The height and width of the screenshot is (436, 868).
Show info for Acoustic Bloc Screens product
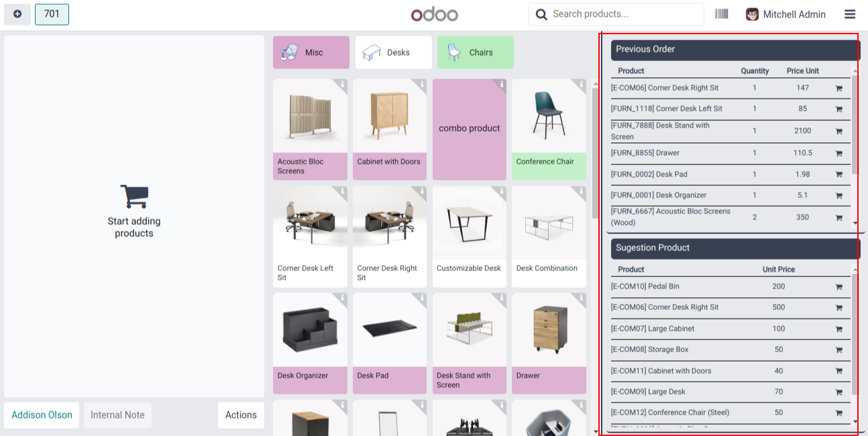342,85
